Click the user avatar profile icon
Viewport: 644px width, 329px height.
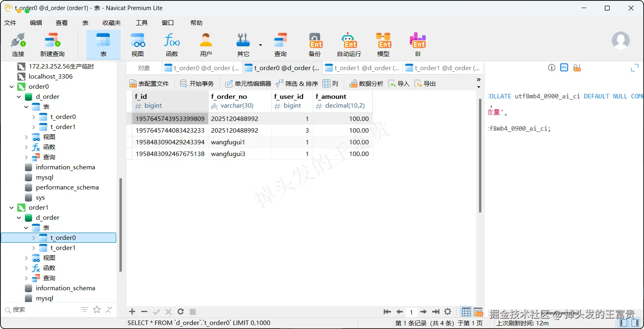(x=621, y=40)
